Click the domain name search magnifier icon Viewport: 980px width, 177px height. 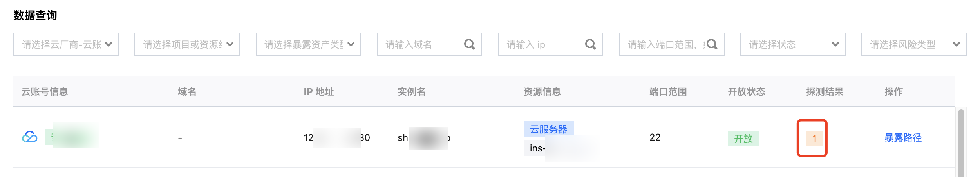pos(469,45)
